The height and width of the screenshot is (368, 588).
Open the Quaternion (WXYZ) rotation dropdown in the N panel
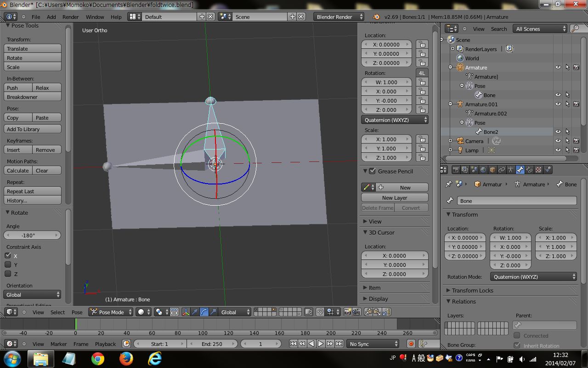click(395, 120)
